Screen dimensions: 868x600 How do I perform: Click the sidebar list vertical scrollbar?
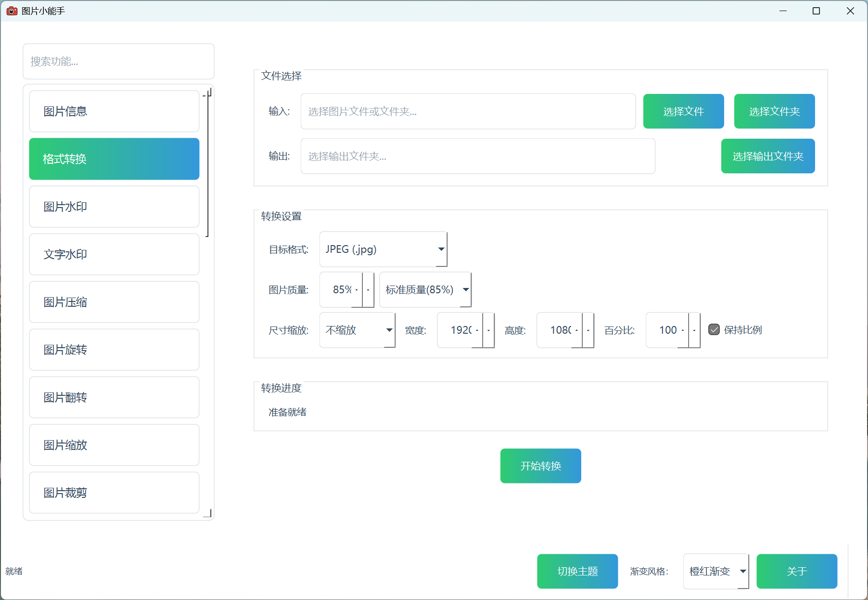(x=208, y=164)
